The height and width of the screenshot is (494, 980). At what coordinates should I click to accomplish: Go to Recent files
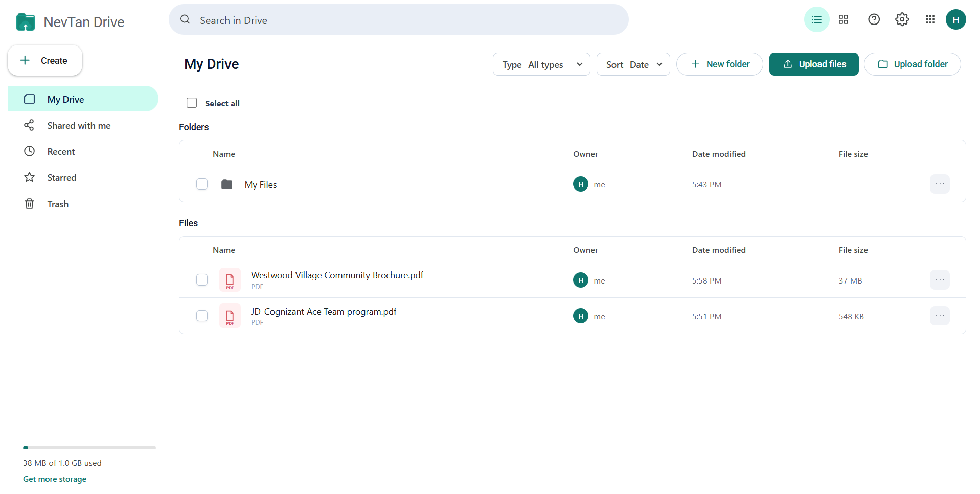point(83,151)
